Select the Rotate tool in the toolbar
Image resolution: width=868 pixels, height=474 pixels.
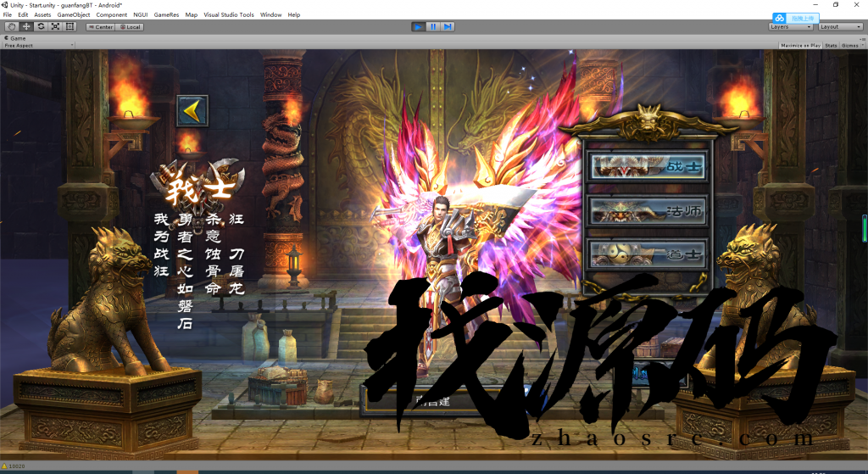[x=41, y=26]
